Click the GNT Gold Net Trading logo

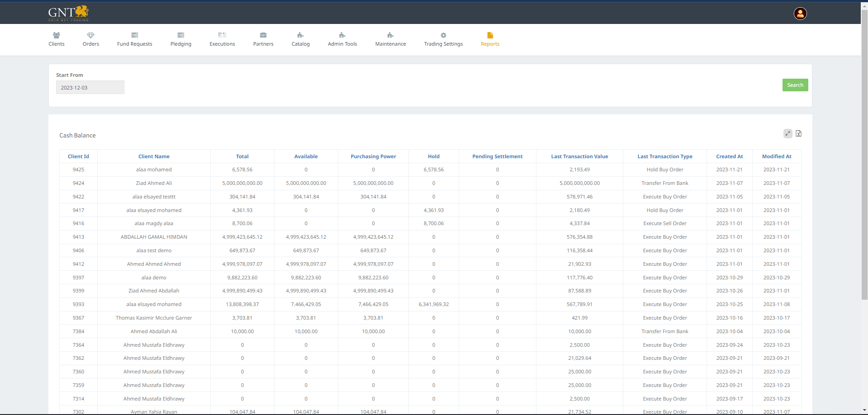coord(68,13)
